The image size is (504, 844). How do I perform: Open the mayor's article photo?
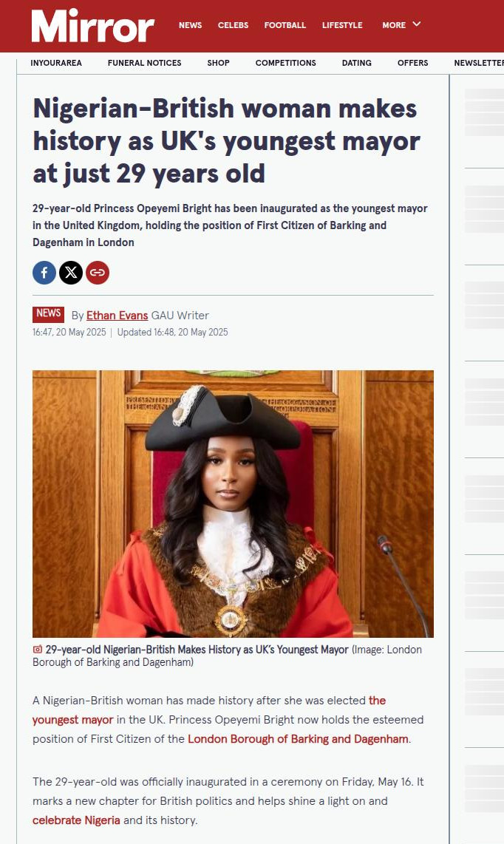(x=233, y=504)
